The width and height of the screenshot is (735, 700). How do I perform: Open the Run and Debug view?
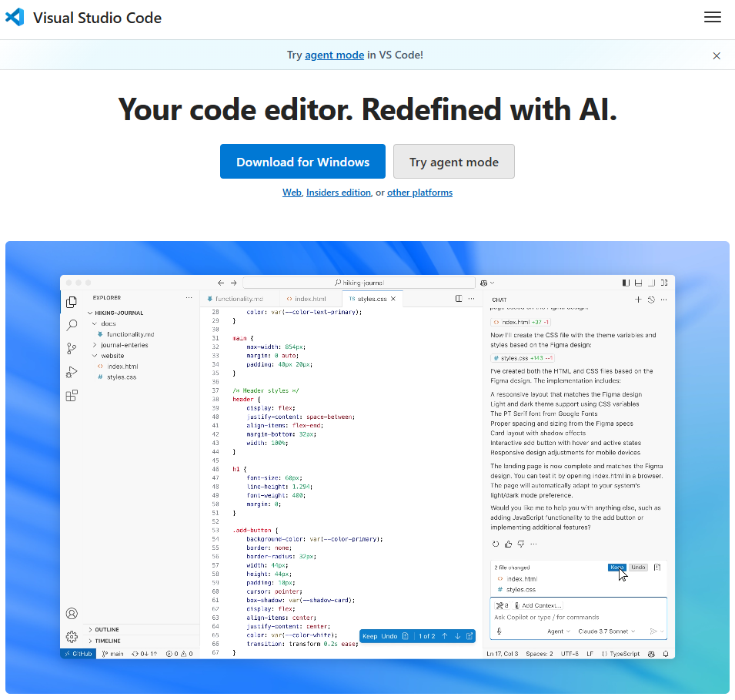click(x=72, y=372)
